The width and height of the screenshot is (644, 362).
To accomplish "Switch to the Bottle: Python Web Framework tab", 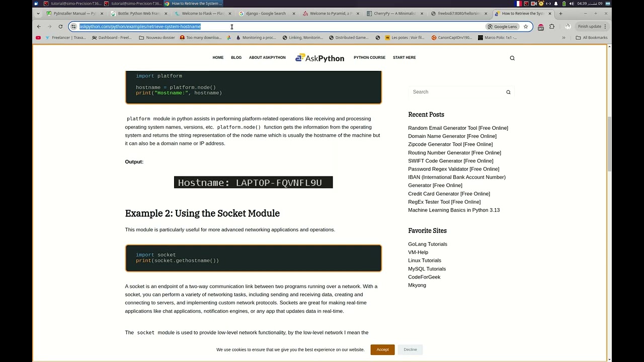I will click(x=139, y=14).
